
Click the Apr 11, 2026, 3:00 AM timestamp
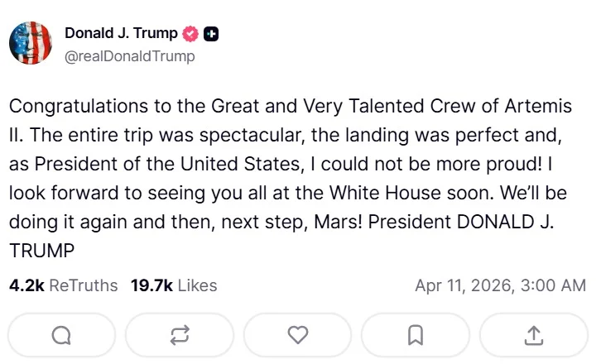(500, 285)
